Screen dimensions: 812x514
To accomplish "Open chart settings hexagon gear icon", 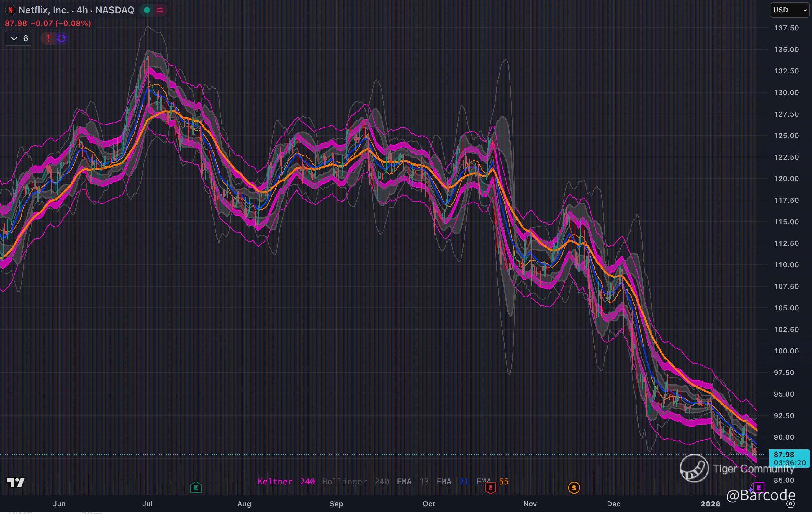I will pyautogui.click(x=790, y=504).
